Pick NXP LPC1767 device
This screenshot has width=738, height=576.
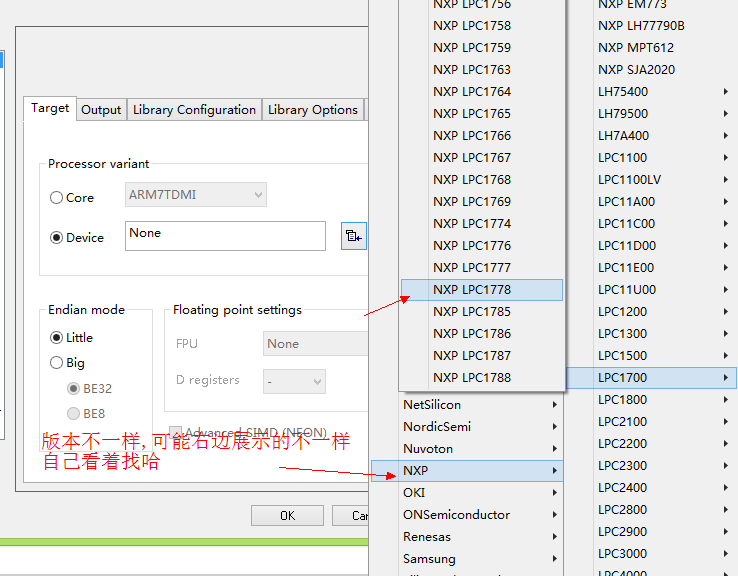[482, 158]
